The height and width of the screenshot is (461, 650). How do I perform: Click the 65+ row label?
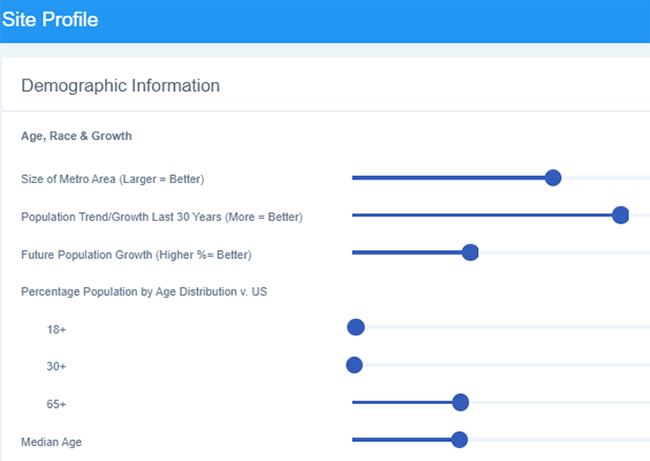point(56,404)
